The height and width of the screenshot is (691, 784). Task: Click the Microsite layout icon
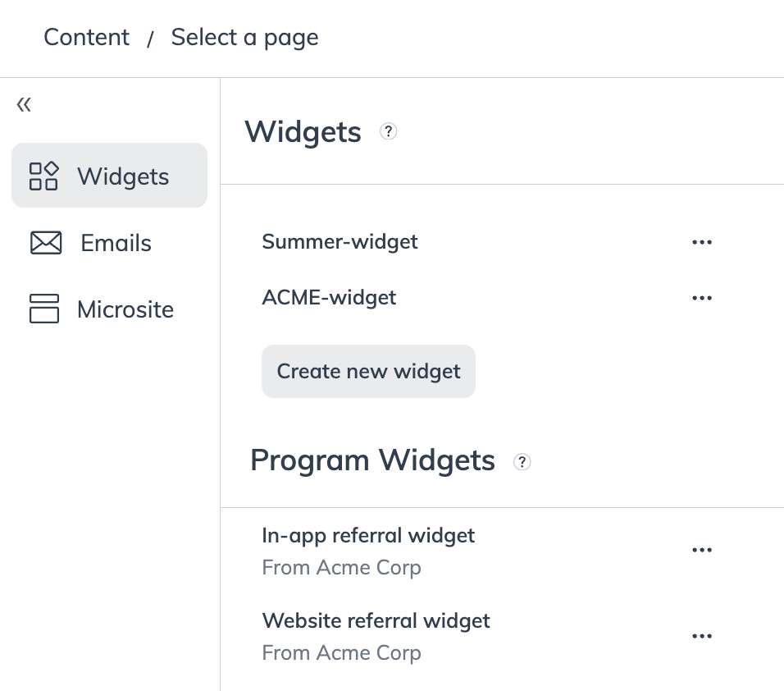click(x=44, y=309)
